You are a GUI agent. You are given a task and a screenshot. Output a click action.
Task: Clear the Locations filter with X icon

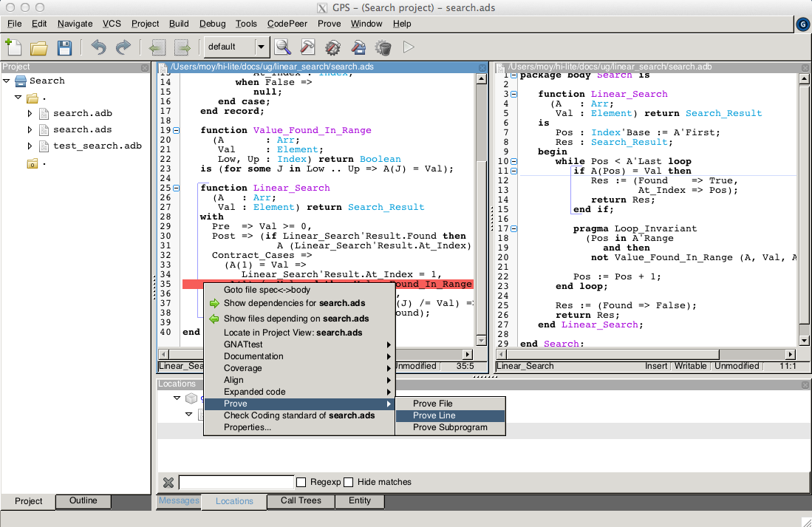[x=168, y=483]
